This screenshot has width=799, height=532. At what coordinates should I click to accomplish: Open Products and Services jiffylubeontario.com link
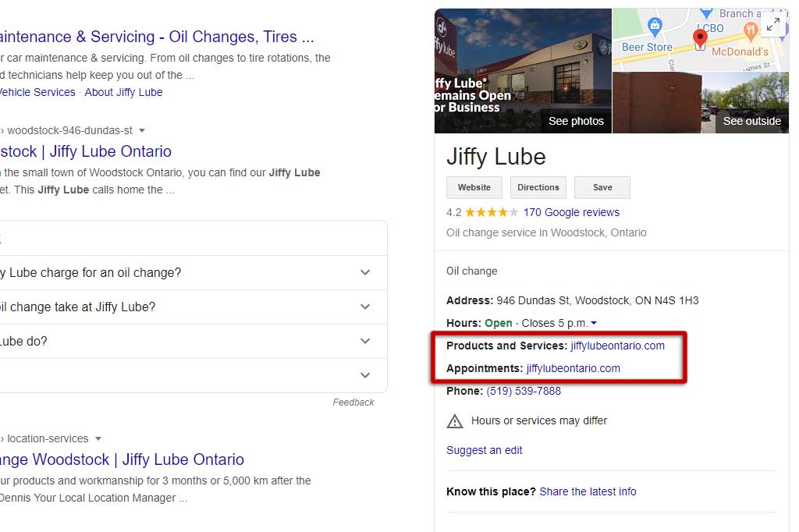pos(617,346)
